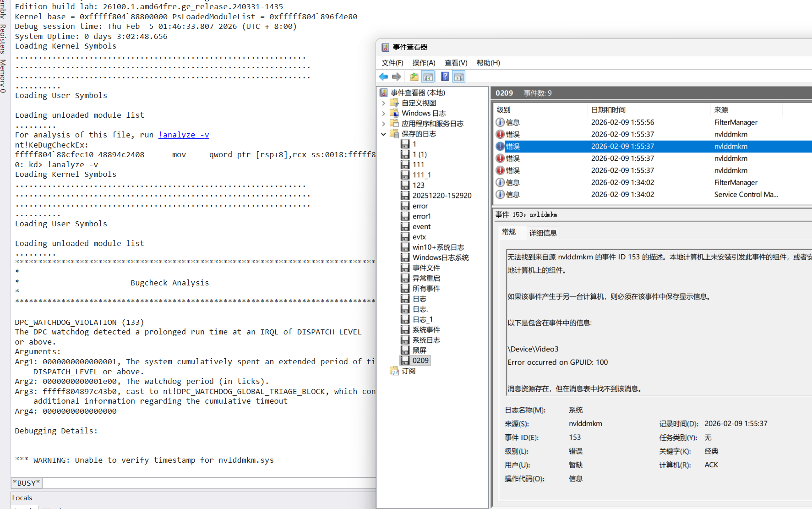
Task: Click the *BUSY* status indicator in WinDbg
Action: tap(27, 483)
